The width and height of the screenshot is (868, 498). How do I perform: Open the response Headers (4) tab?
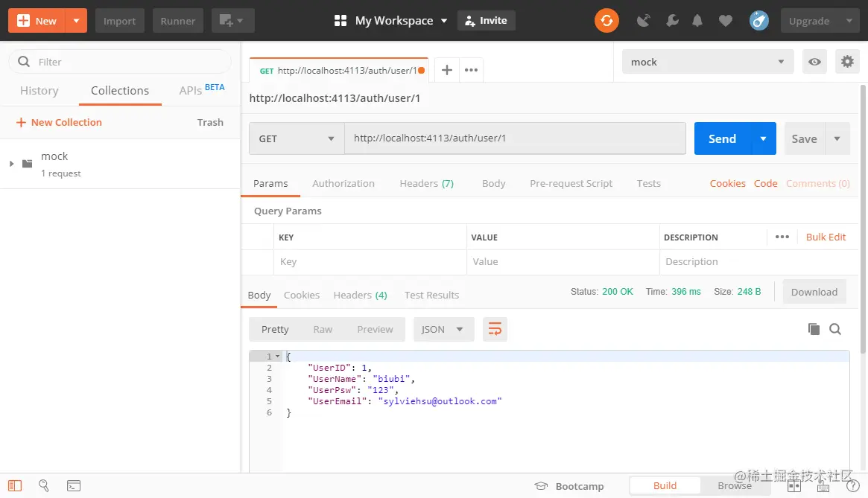[360, 295]
